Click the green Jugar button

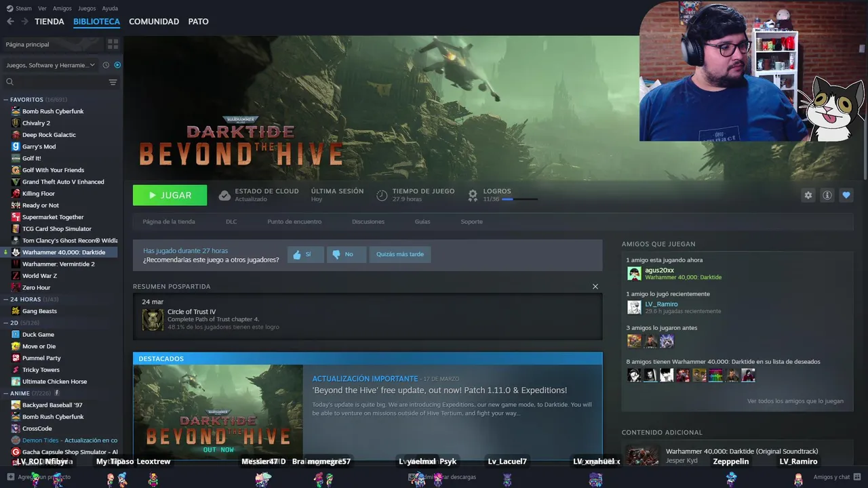click(x=170, y=195)
